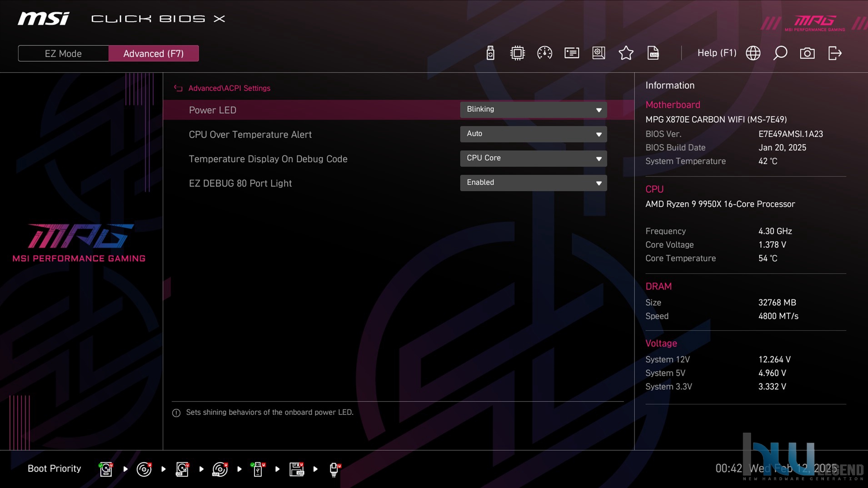The height and width of the screenshot is (488, 868).
Task: Click BIOS version value E7E49AMSI.1A23
Action: [x=790, y=134]
